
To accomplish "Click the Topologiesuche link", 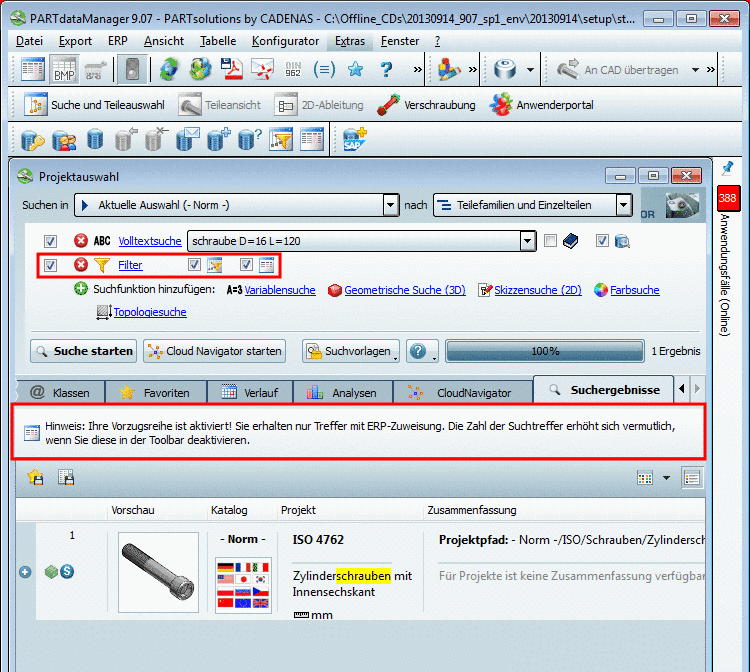I will pos(150,312).
